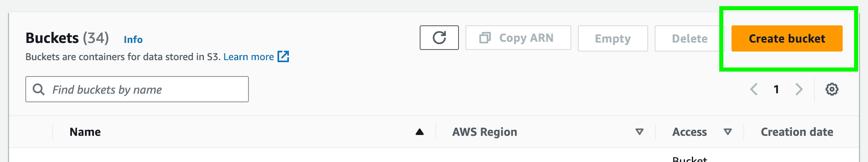
Task: Click the Name column header
Action: [85, 132]
